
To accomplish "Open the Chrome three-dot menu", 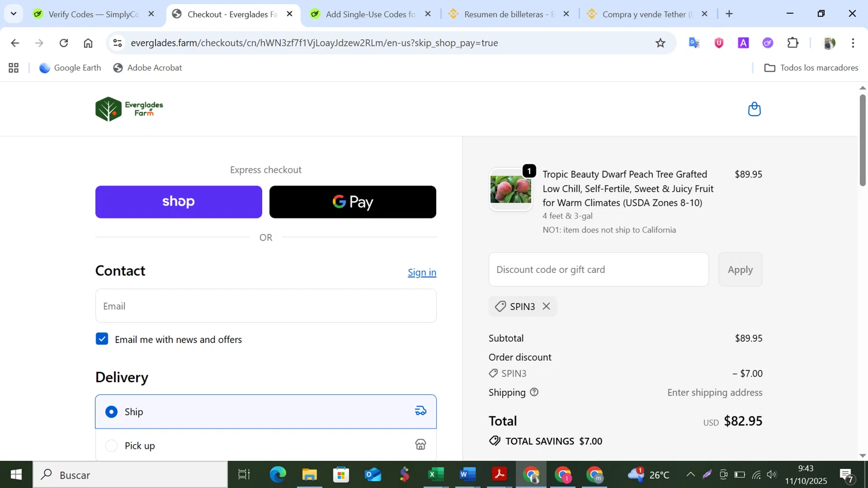I will pyautogui.click(x=853, y=43).
